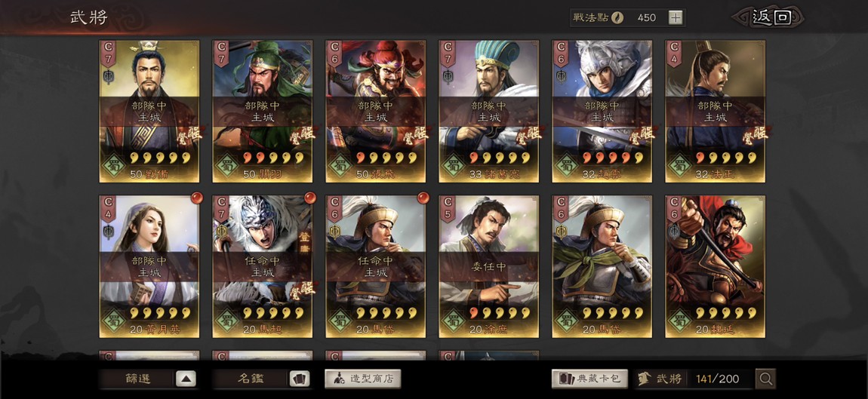Click the 徐庶 card marked 委任中
Image resolution: width=868 pixels, height=399 pixels.
click(x=489, y=266)
